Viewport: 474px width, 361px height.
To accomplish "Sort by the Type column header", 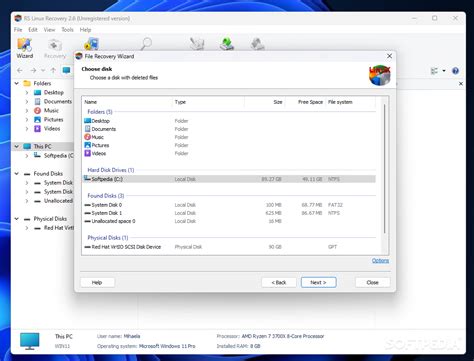I will click(x=208, y=102).
